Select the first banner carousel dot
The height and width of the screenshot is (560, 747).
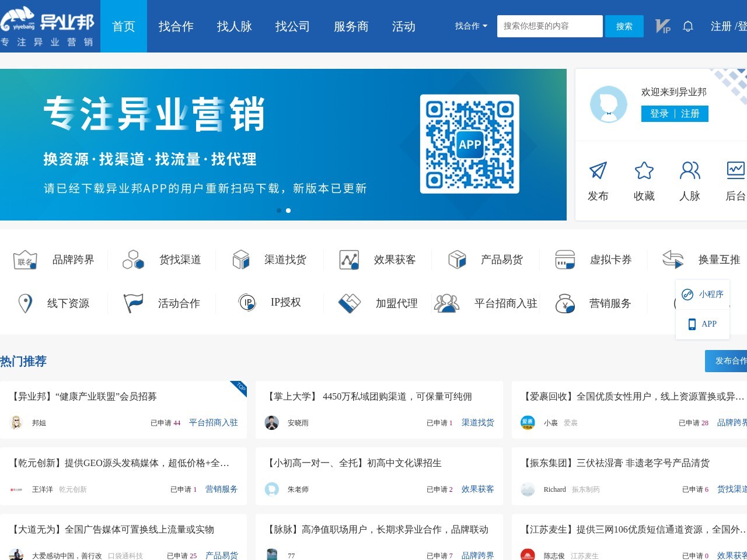(x=279, y=211)
